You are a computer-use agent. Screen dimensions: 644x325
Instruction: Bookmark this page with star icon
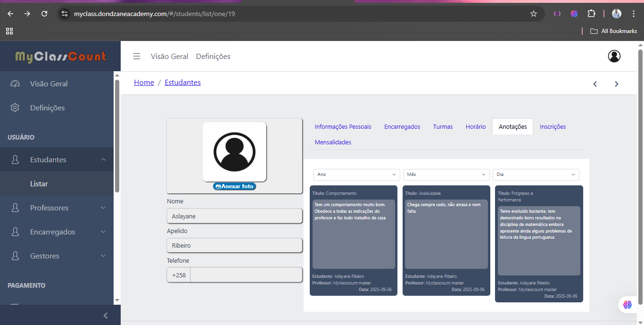click(x=534, y=14)
